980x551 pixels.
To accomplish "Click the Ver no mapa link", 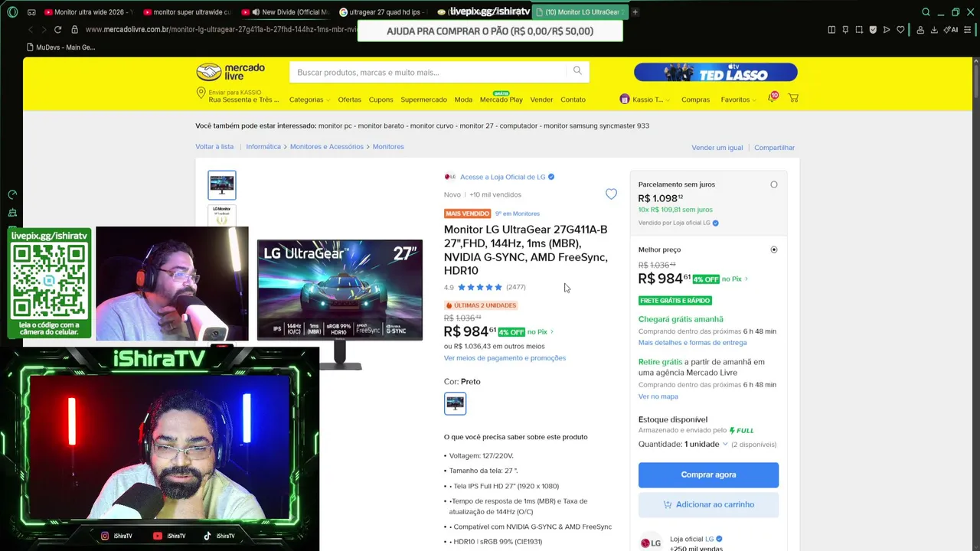I will click(658, 396).
